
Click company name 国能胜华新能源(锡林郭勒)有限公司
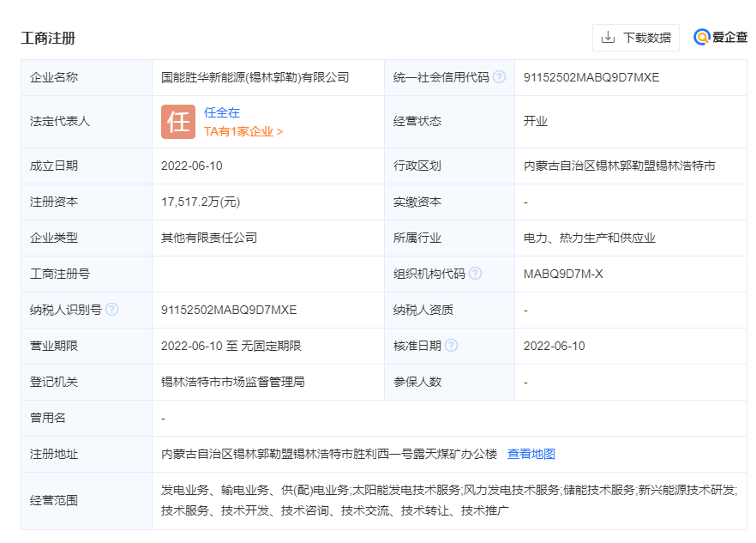click(255, 77)
